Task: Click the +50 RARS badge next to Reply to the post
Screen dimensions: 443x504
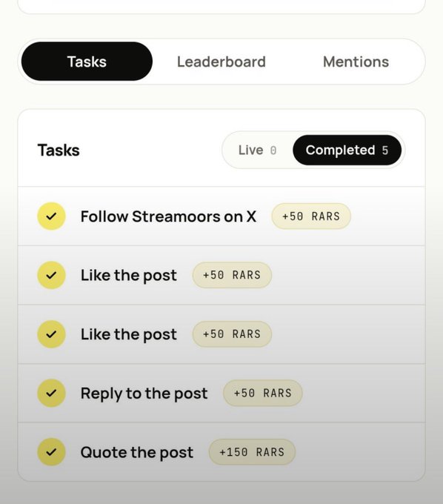Action: click(x=263, y=393)
